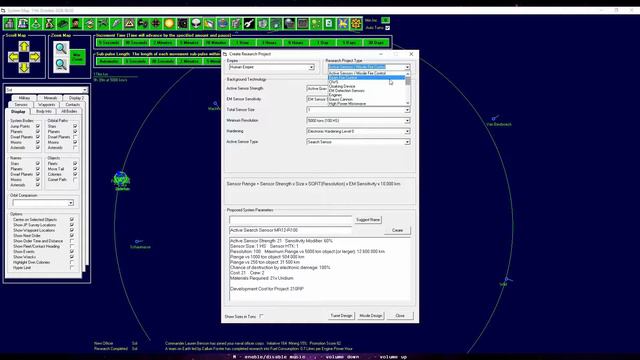Switch to the All Bodies tab
The height and width of the screenshot is (360, 640).
[69, 111]
